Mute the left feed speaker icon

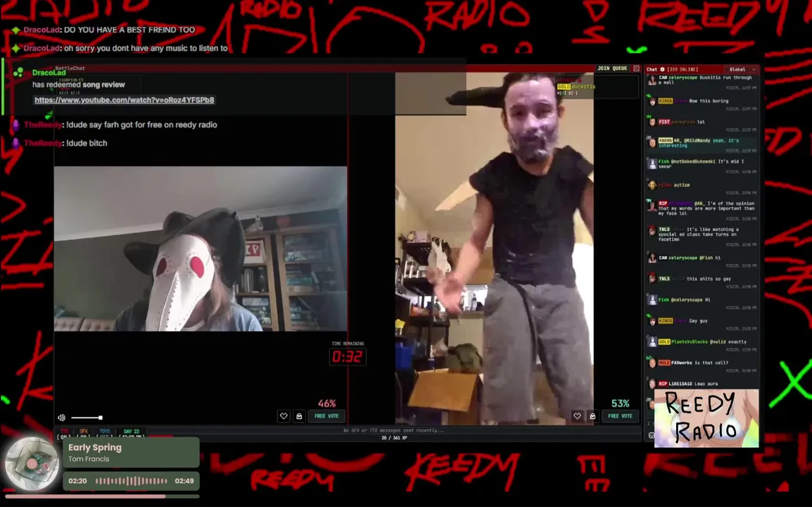coord(62,418)
